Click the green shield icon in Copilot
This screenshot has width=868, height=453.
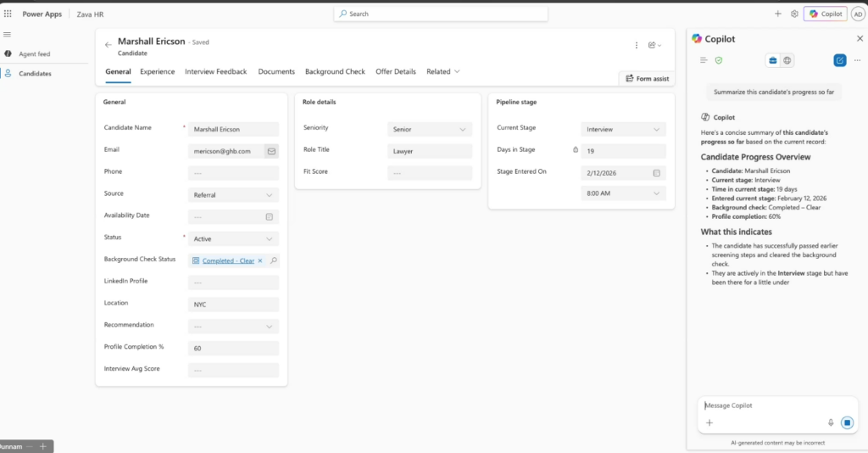[x=718, y=60]
